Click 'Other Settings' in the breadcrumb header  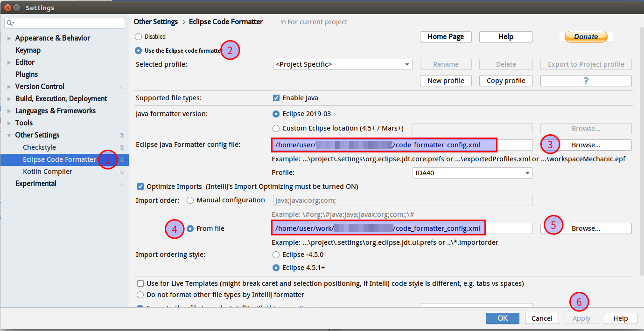tap(156, 22)
